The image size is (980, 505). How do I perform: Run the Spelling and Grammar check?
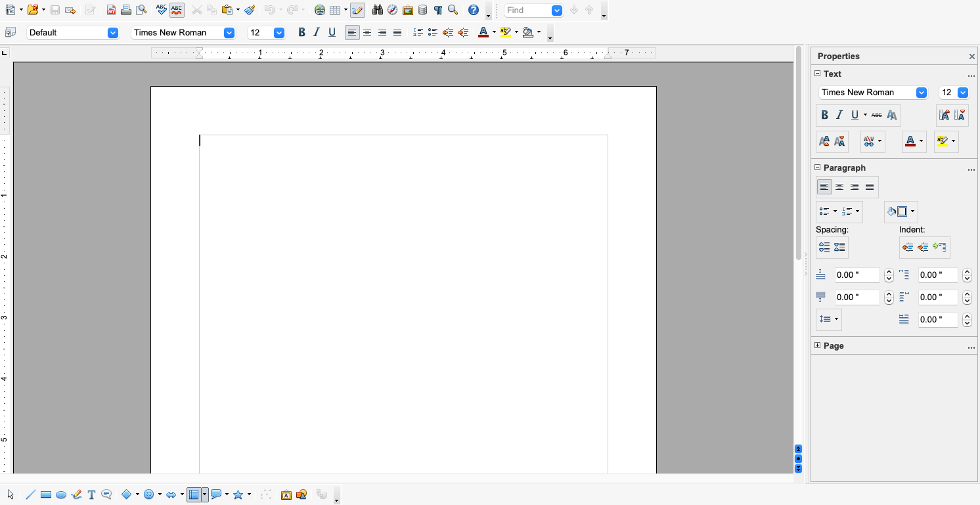pos(162,10)
